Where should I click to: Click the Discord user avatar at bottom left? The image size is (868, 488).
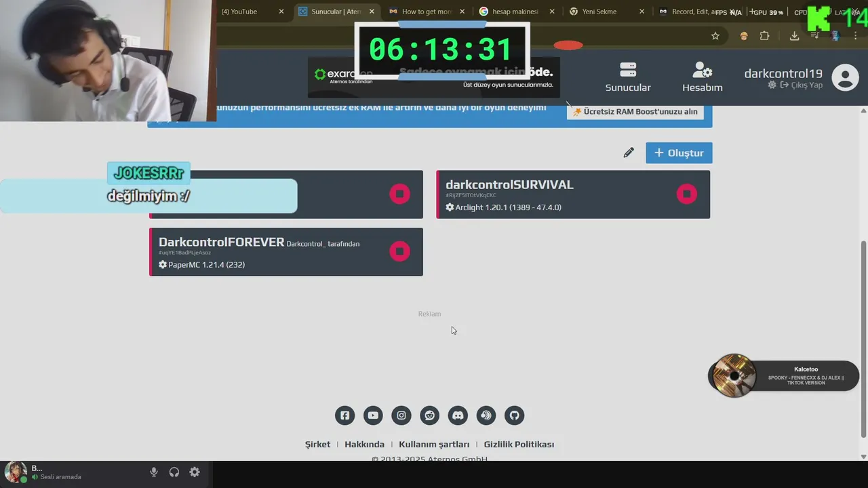16,472
